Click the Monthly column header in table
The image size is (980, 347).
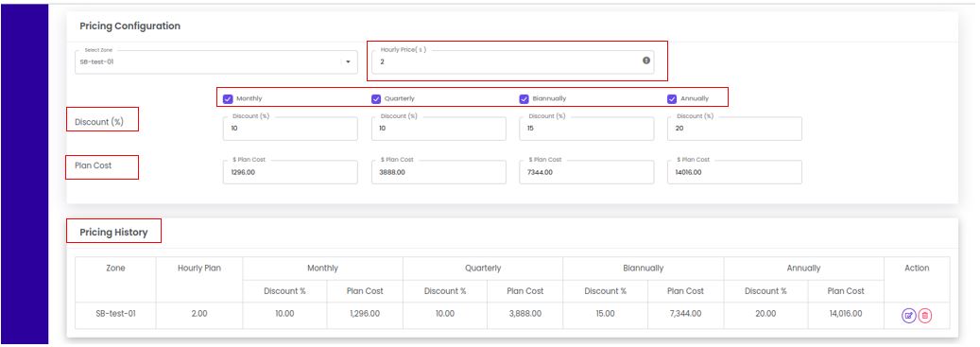click(322, 269)
